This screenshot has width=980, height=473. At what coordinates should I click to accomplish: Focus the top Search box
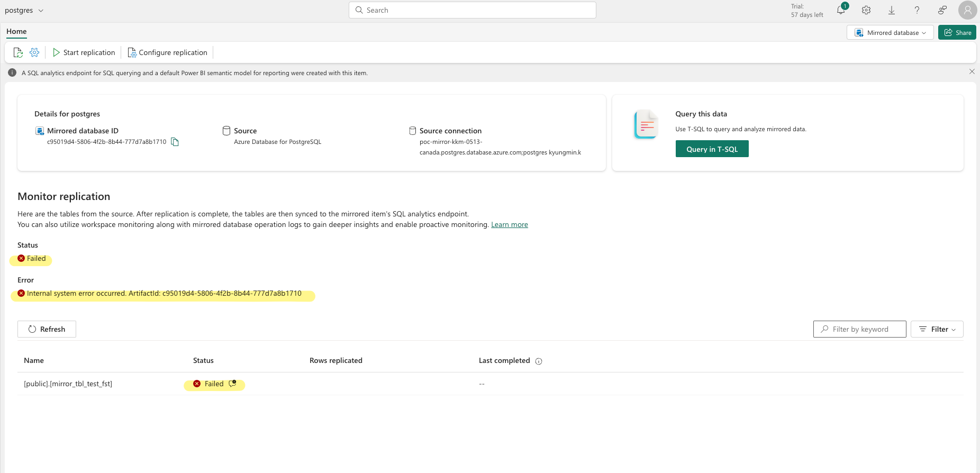(x=472, y=10)
